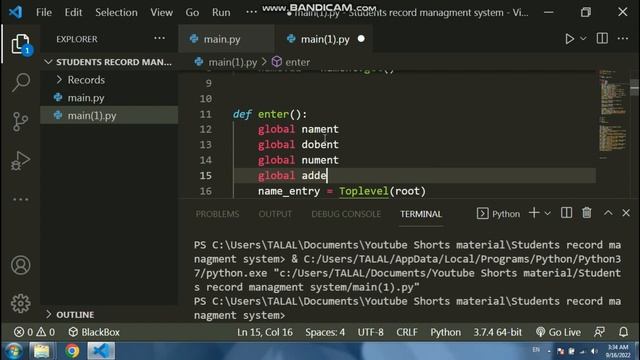Viewport: 640px width, 360px height.
Task: Close the terminal panel
Action: click(626, 213)
